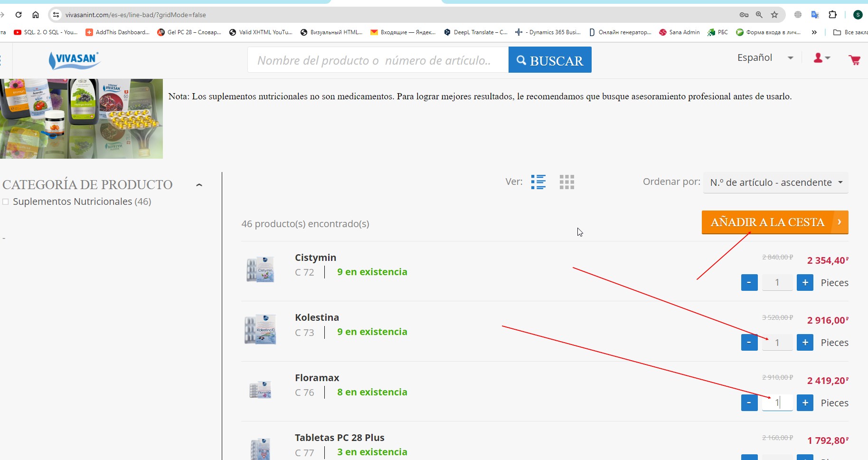The height and width of the screenshot is (460, 868).
Task: Open Форма входа bookmark
Action: [x=768, y=32]
